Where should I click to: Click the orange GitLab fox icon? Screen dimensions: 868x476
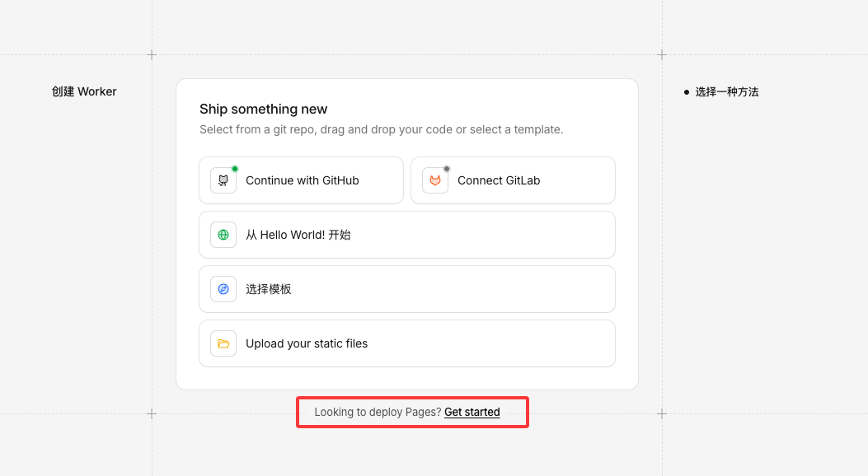coord(435,180)
